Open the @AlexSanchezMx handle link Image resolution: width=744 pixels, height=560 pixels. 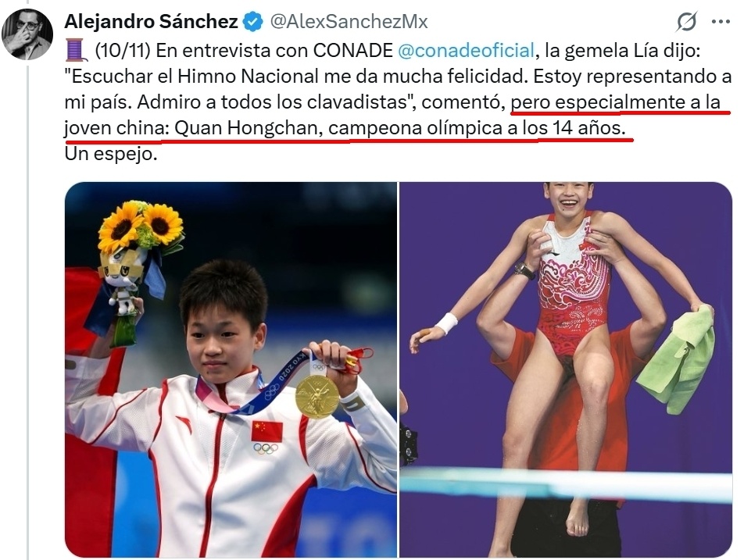pyautogui.click(x=349, y=22)
